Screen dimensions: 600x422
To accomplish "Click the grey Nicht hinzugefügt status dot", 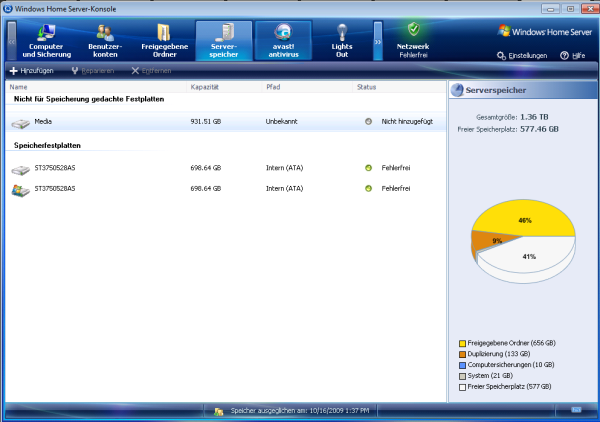I will [368, 122].
